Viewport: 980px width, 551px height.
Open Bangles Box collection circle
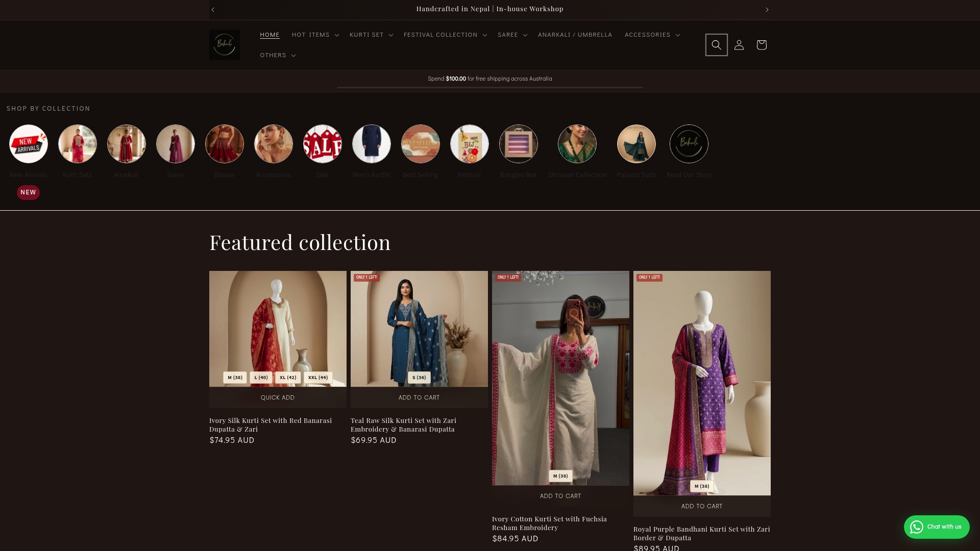(x=519, y=144)
